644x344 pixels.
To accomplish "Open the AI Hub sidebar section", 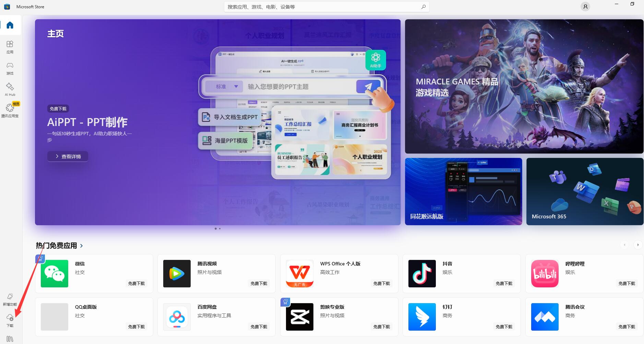I will (10, 90).
